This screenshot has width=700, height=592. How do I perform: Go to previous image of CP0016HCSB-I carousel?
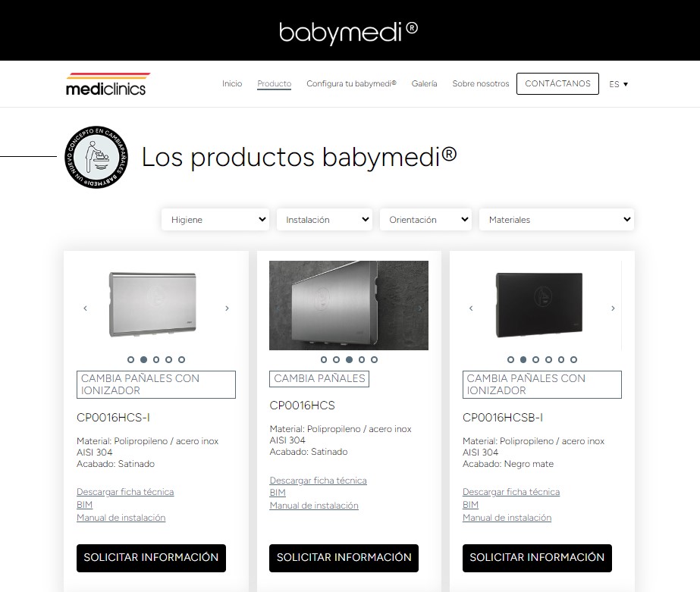tap(471, 309)
